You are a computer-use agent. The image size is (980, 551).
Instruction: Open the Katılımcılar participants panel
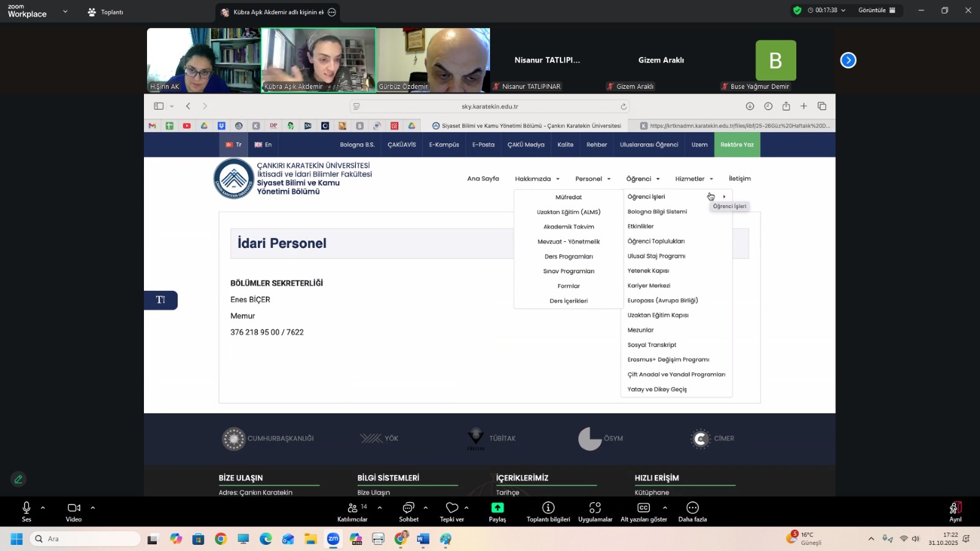(353, 512)
